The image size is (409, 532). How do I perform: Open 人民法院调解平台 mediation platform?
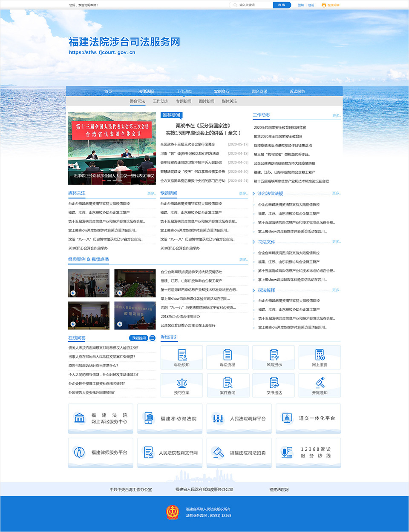point(239,418)
